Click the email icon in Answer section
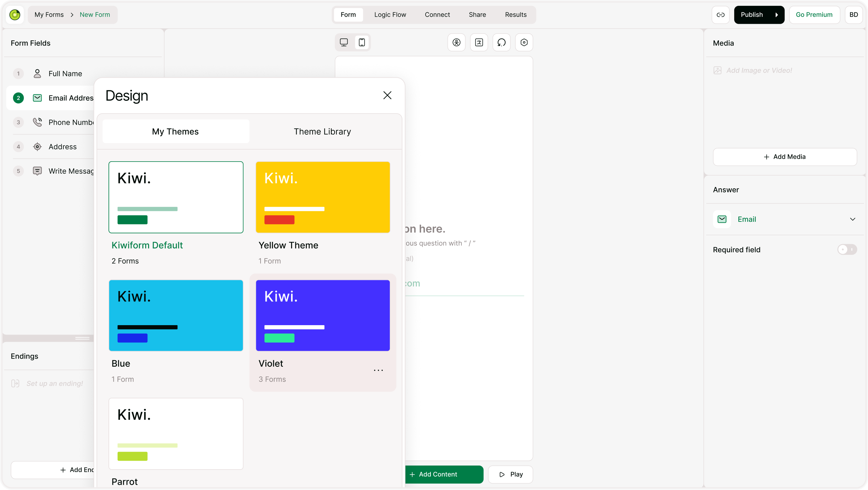This screenshot has height=490, width=868. 722,219
